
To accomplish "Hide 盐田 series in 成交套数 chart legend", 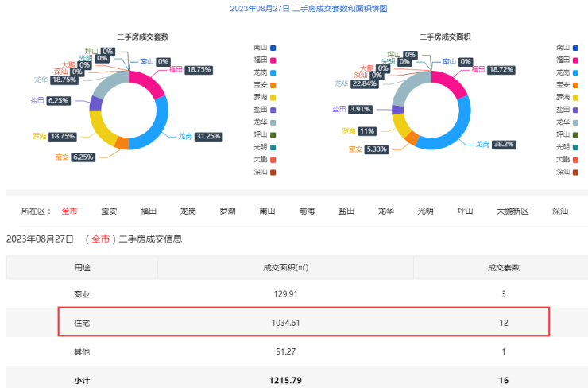I will [x=265, y=110].
